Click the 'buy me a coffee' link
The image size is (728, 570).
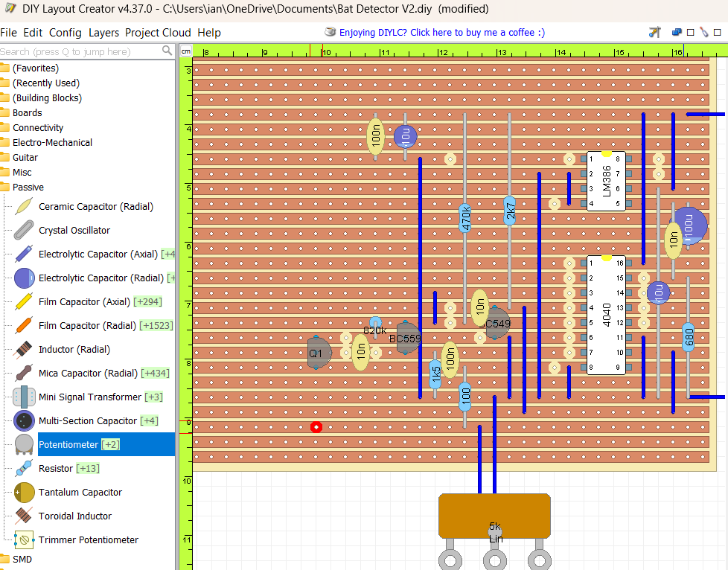442,33
